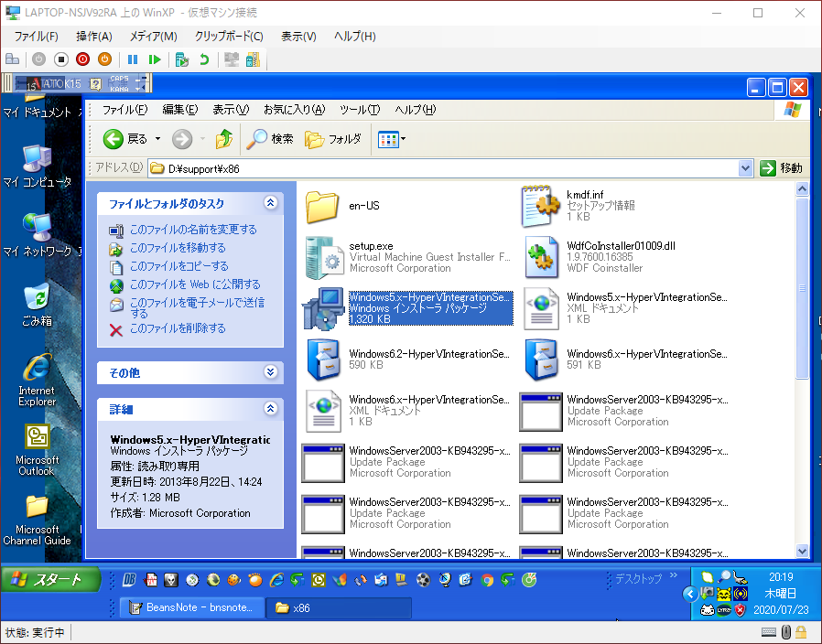Launch Chrome from the quick launch bar
The height and width of the screenshot is (644, 822).
pos(487,580)
